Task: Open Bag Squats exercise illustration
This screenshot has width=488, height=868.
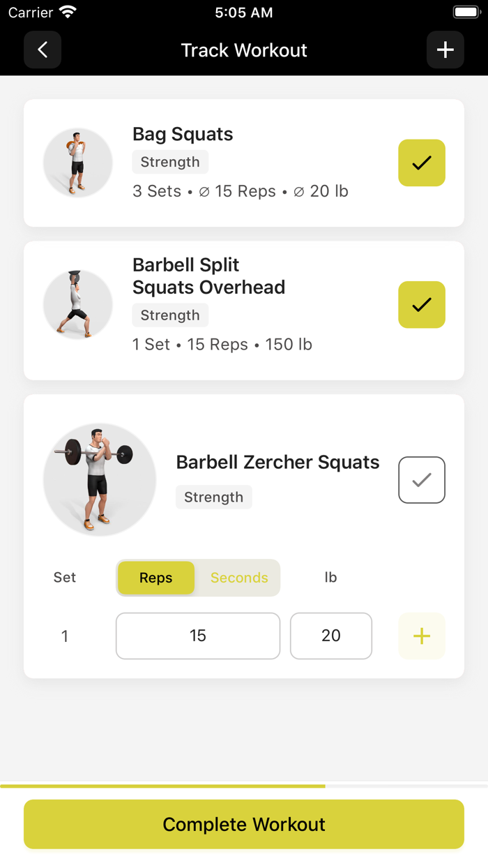Action: point(78,163)
